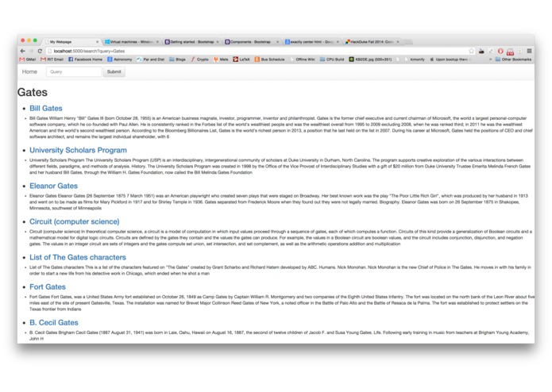552x392 pixels.
Task: Open the LaTeX bookmark
Action: click(x=241, y=60)
